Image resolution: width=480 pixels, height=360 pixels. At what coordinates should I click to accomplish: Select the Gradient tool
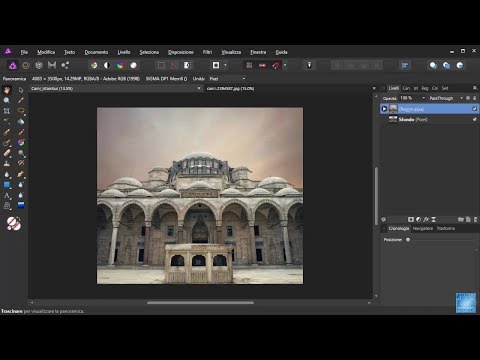coord(21,205)
